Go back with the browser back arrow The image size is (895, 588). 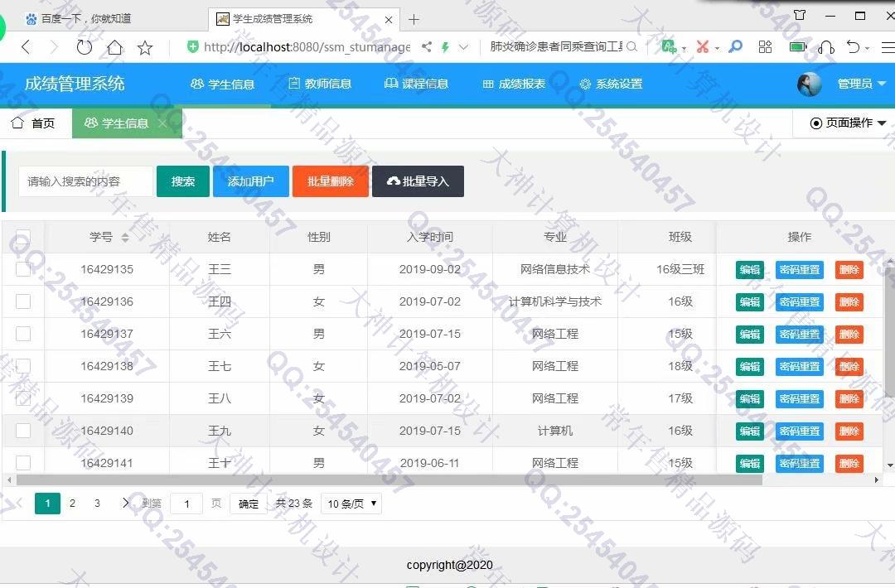coord(26,46)
